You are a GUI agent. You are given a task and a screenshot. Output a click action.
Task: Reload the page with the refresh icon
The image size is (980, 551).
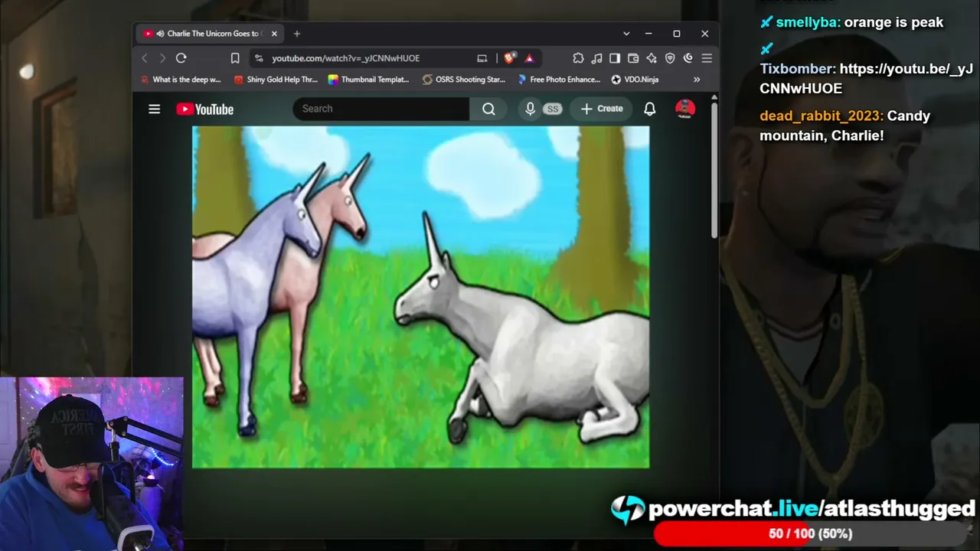coord(181,58)
